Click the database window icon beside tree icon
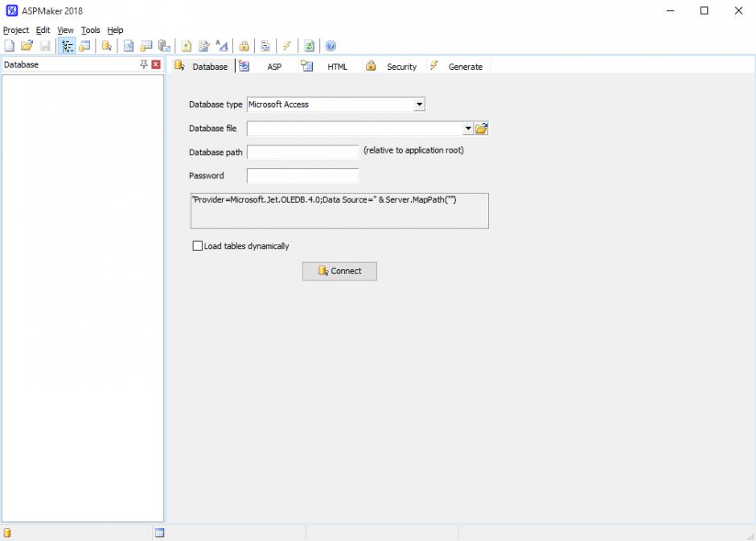This screenshot has height=541, width=756. click(x=85, y=47)
